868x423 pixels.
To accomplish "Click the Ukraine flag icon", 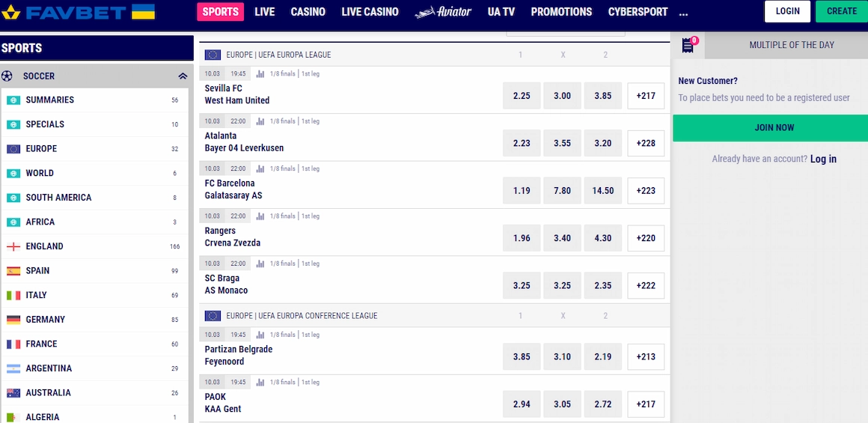I will tap(144, 12).
